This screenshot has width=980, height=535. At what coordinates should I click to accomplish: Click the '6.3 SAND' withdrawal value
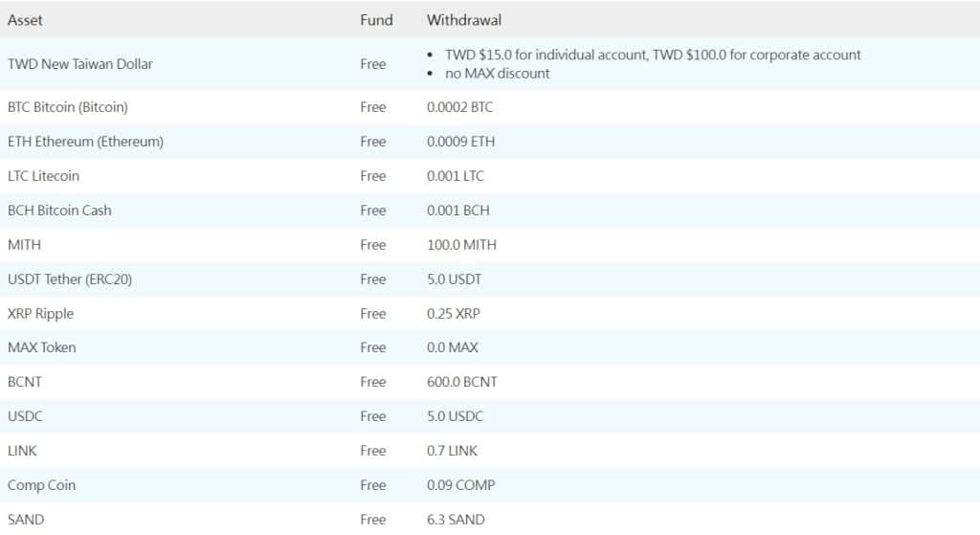(x=456, y=519)
